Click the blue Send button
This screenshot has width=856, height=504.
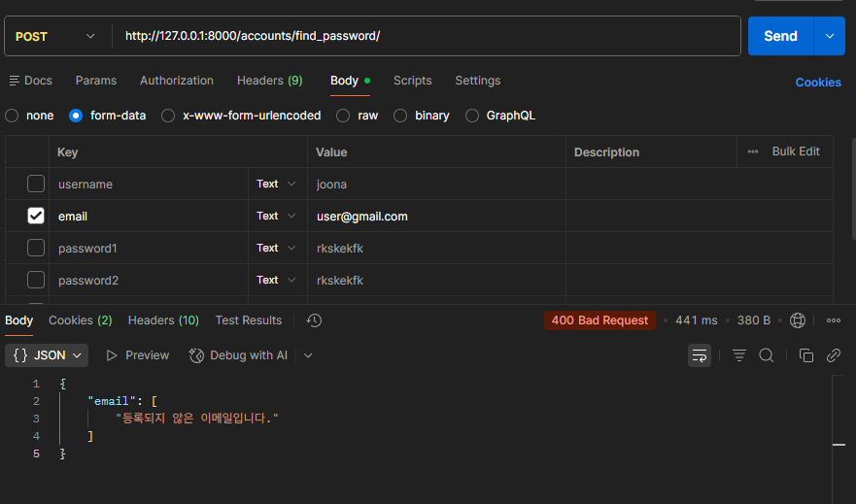[x=780, y=36]
